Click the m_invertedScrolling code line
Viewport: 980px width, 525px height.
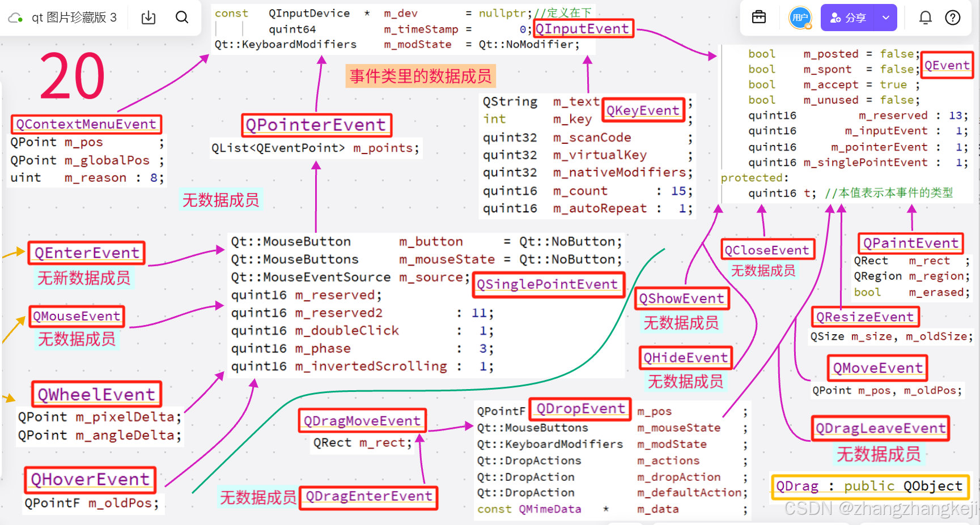[x=362, y=366]
